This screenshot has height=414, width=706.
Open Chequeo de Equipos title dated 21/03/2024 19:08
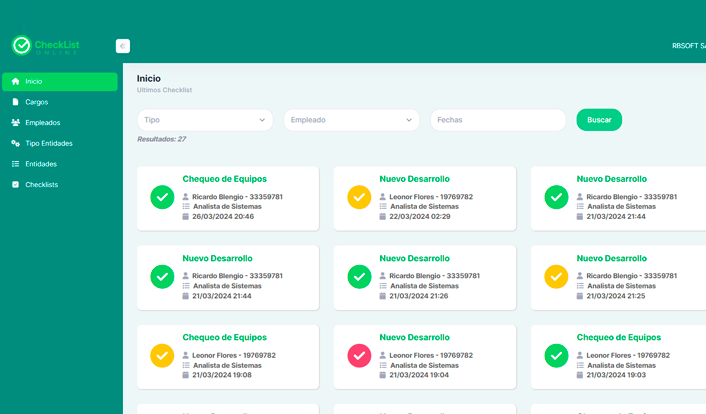[x=225, y=337]
